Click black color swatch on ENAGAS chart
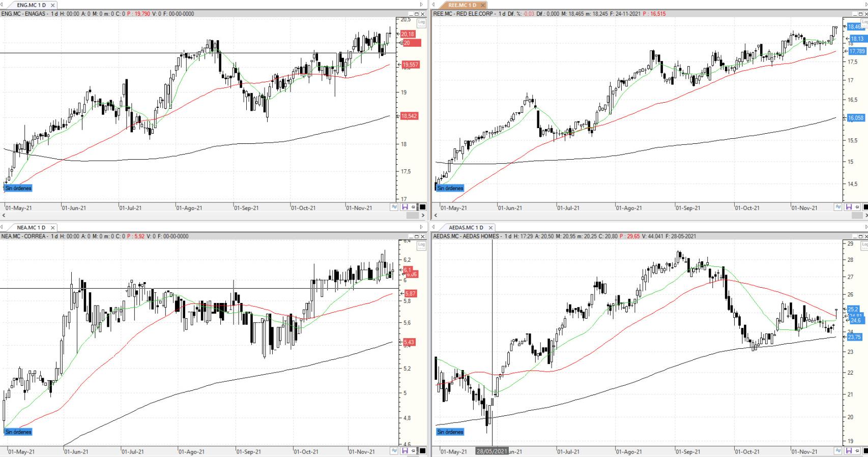The image size is (868, 457). coord(422,207)
